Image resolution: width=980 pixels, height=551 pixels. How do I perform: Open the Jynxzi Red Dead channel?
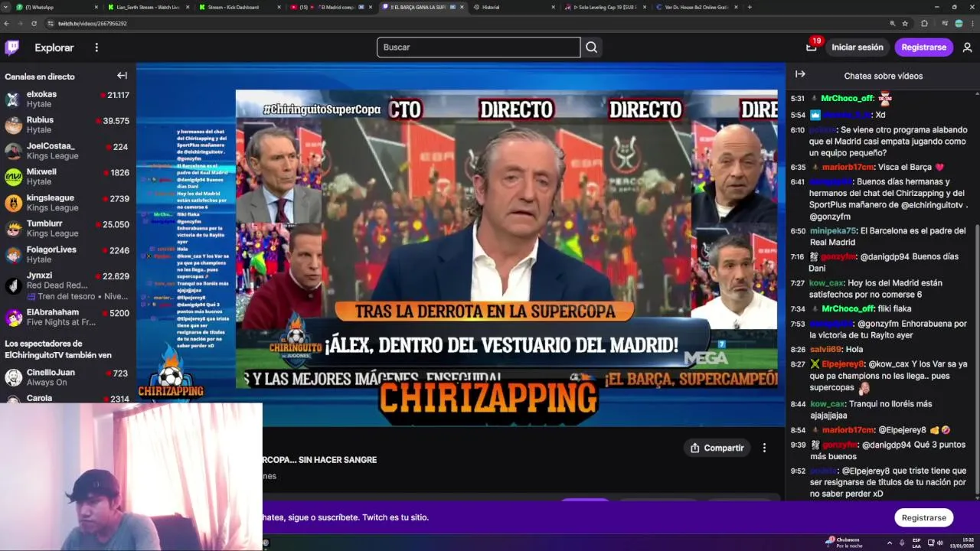point(67,285)
